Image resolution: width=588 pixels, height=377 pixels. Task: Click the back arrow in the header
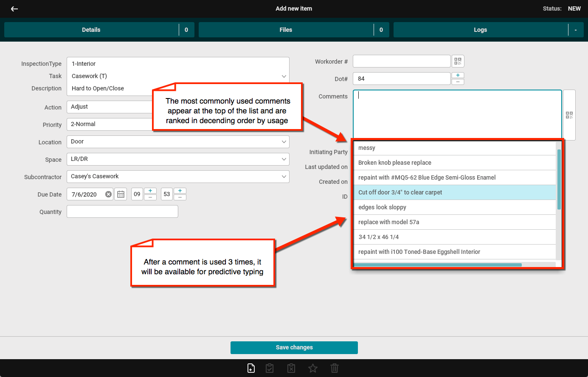(x=14, y=9)
